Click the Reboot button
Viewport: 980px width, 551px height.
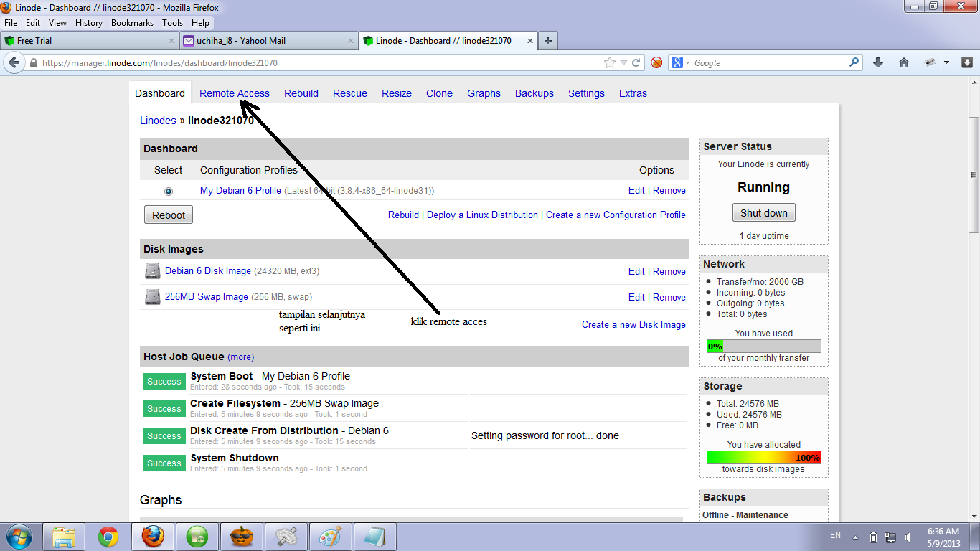tap(169, 215)
